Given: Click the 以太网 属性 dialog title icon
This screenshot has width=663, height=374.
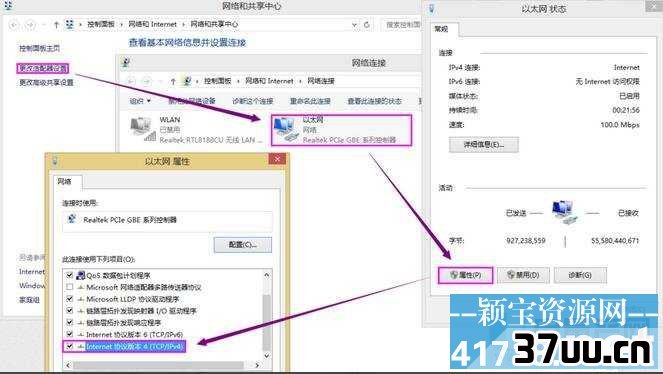Looking at the screenshot, I should pos(55,161).
